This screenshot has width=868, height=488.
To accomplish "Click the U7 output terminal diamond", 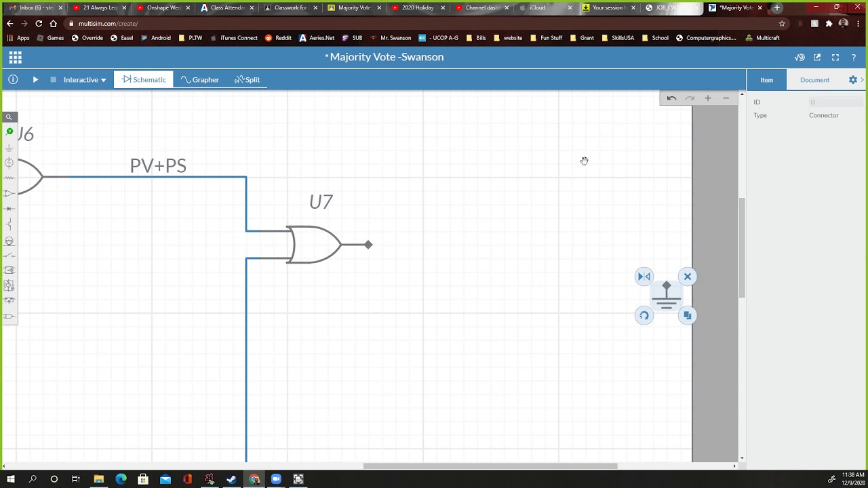I will click(x=368, y=245).
